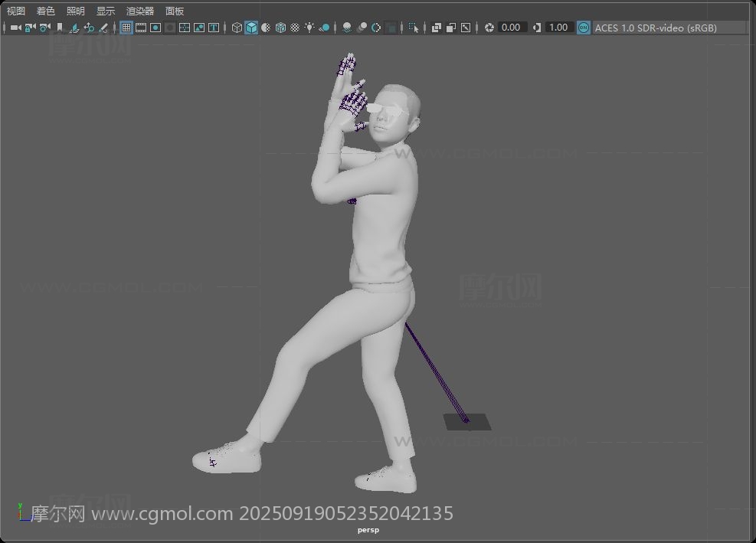Select Smooth Shade All cube icon
756x543 pixels.
tap(251, 28)
